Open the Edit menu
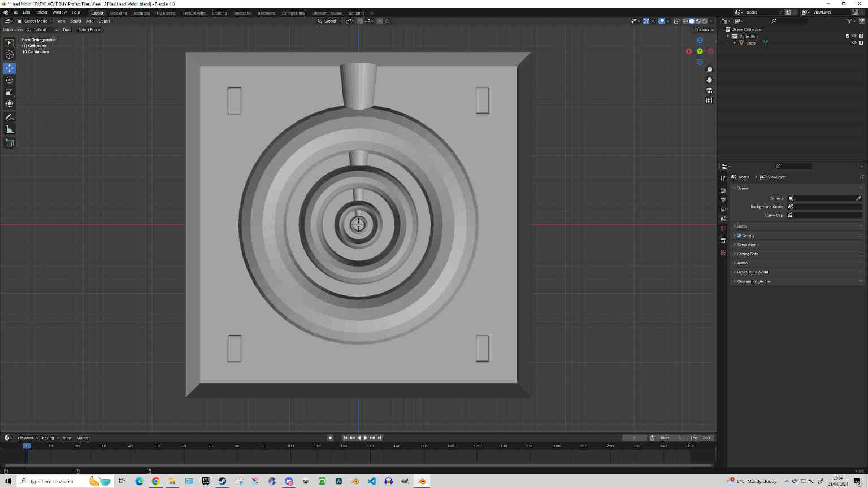This screenshot has width=868, height=488. [x=27, y=12]
